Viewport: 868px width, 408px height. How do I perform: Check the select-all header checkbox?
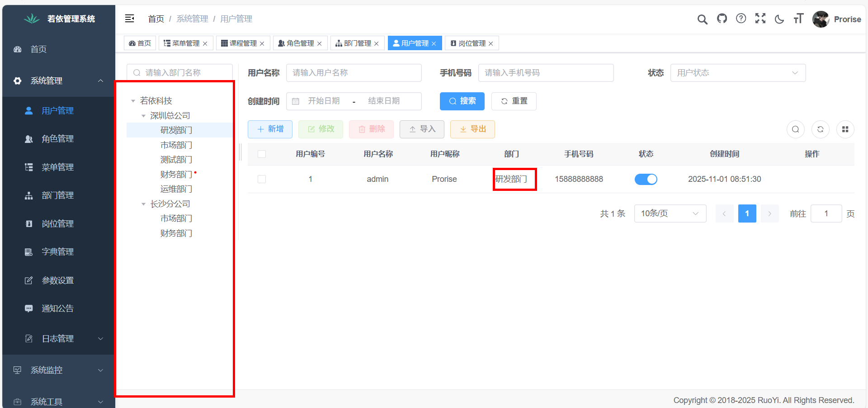262,154
